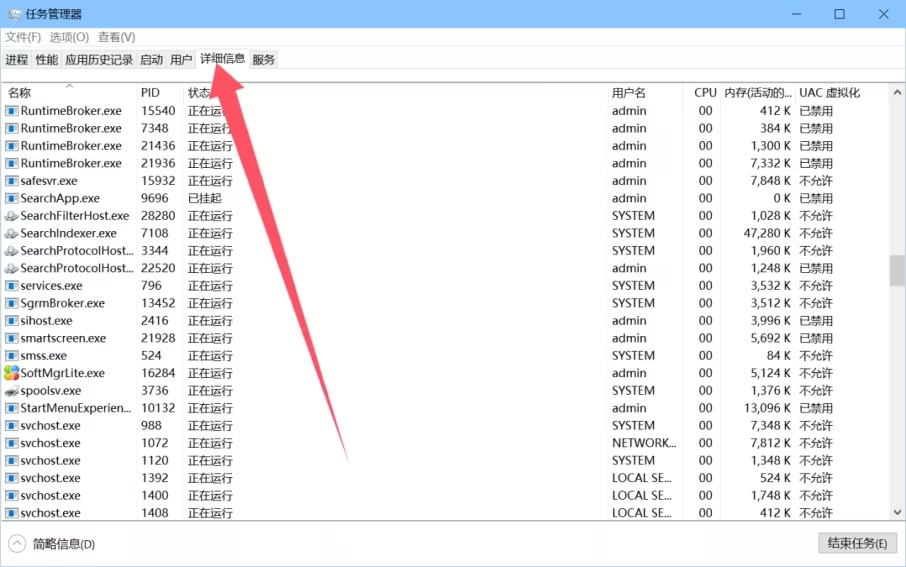Viewport: 906px width, 567px height.
Task: Collapse to 简略信息 fewer details view
Action: [51, 544]
